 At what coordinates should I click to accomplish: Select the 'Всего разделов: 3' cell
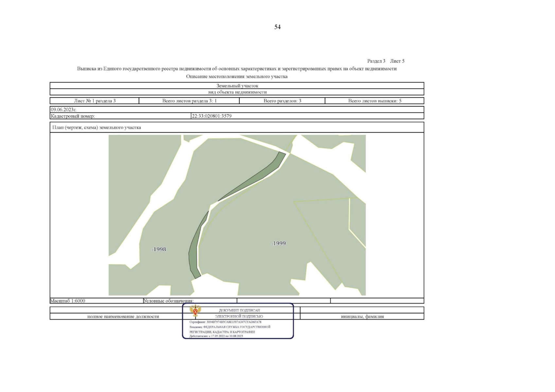coord(282,101)
